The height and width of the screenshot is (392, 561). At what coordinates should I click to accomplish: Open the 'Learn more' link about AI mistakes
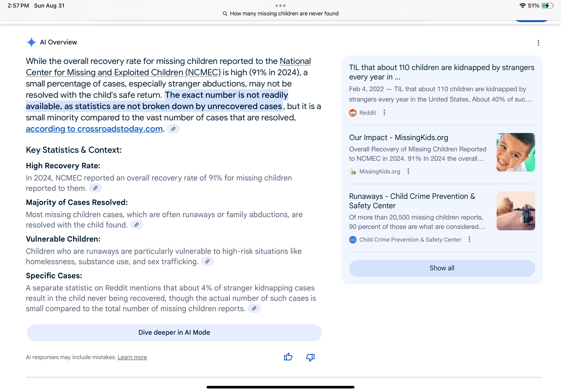[x=132, y=357]
